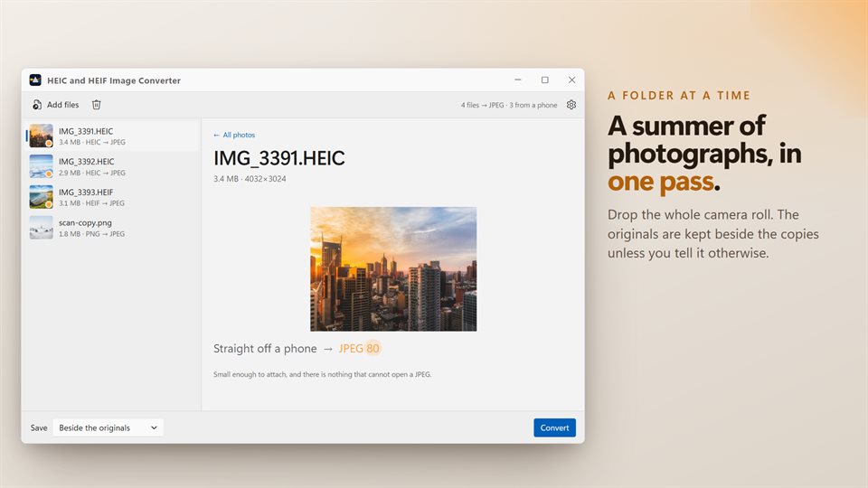Click the Straight off a phone label
This screenshot has height=488, width=868.
[x=265, y=349]
